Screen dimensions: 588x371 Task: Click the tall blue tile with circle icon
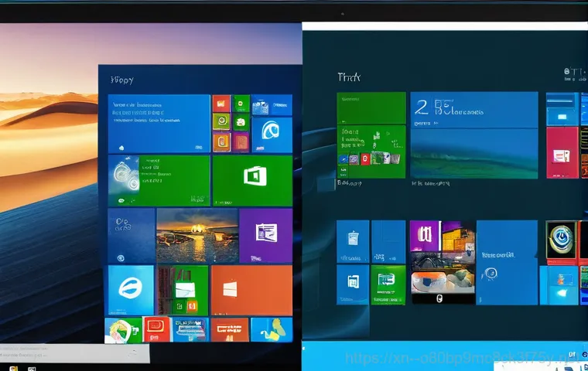point(507,263)
